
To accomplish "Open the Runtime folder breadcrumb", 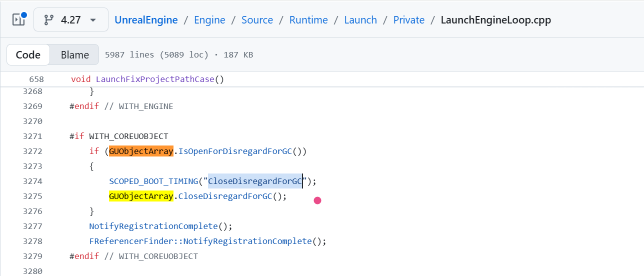I will click(x=308, y=20).
